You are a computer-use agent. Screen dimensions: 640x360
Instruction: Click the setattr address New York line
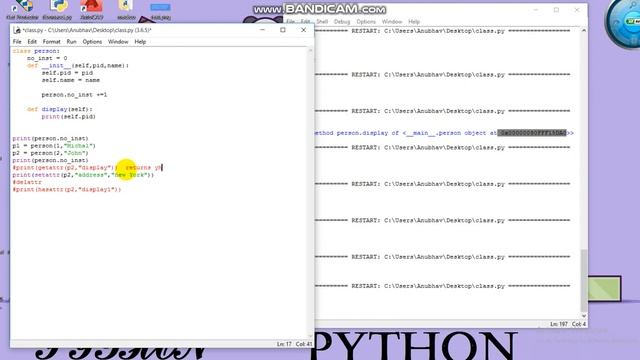click(x=83, y=175)
